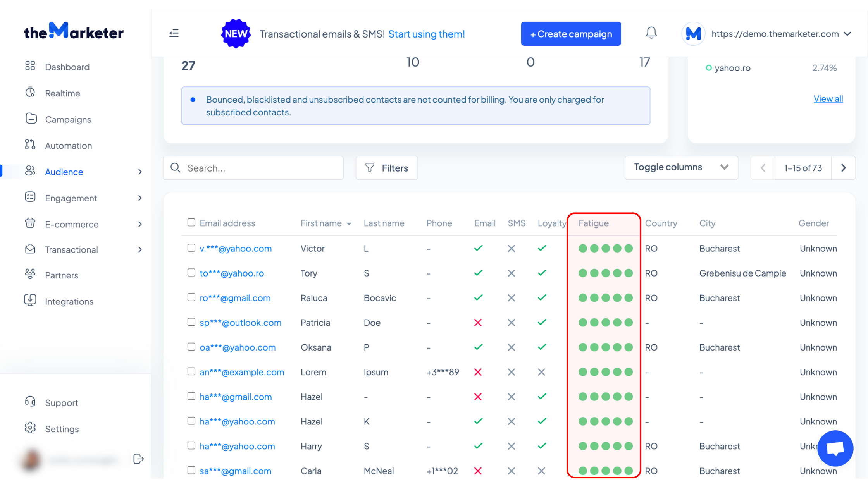
Task: Click Lorem's loyalty X status
Action: (541, 372)
